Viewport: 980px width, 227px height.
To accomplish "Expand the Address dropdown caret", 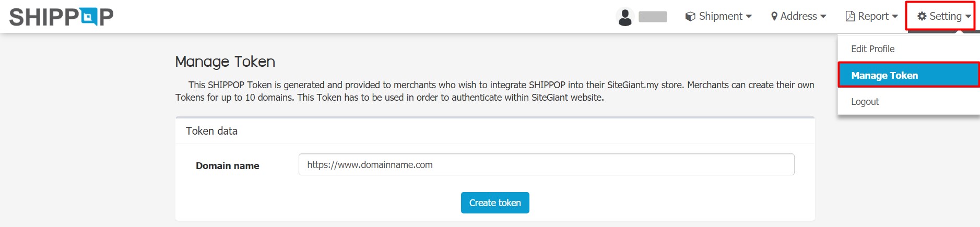I will pyautogui.click(x=823, y=17).
